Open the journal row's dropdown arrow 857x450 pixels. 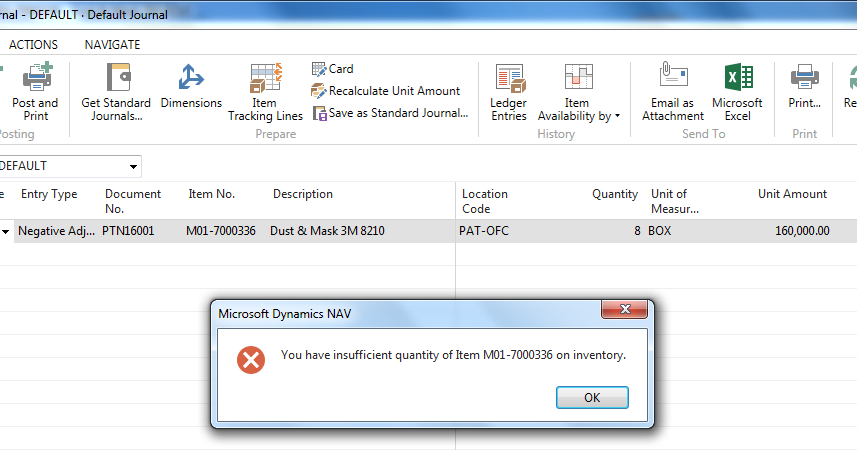coord(5,232)
